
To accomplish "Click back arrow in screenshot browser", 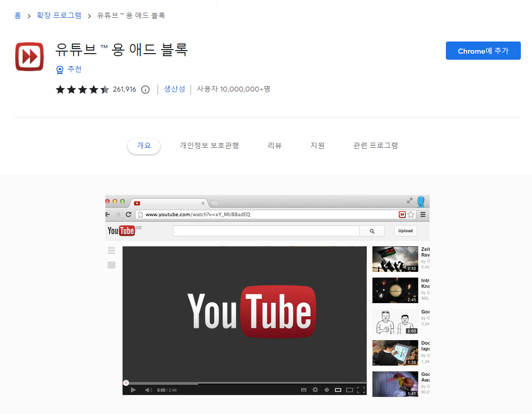I will point(108,215).
